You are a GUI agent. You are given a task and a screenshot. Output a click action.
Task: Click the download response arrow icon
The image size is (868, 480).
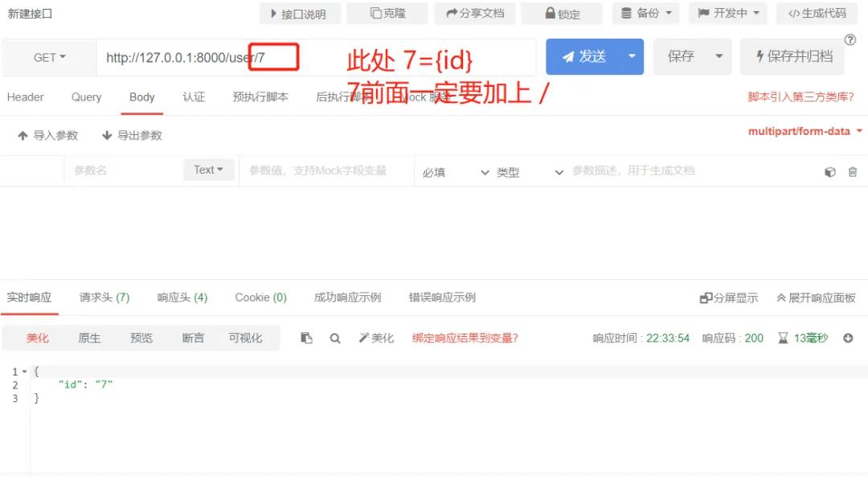pos(848,338)
